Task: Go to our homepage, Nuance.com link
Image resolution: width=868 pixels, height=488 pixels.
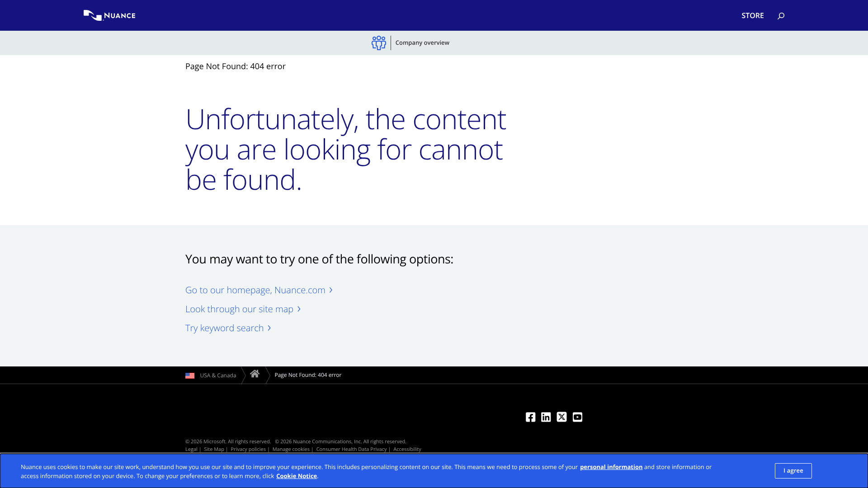Action: click(x=255, y=290)
